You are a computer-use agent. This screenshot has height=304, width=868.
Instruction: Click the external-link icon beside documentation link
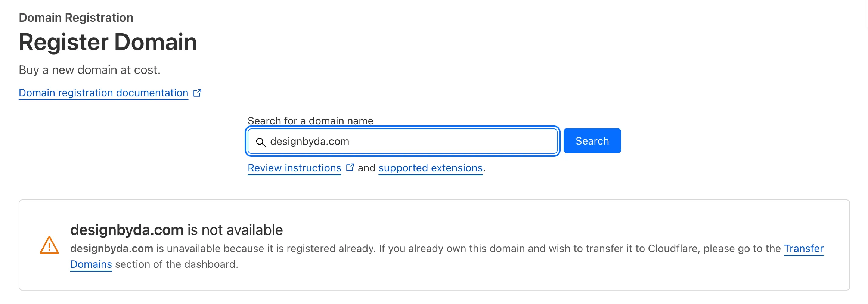point(197,93)
